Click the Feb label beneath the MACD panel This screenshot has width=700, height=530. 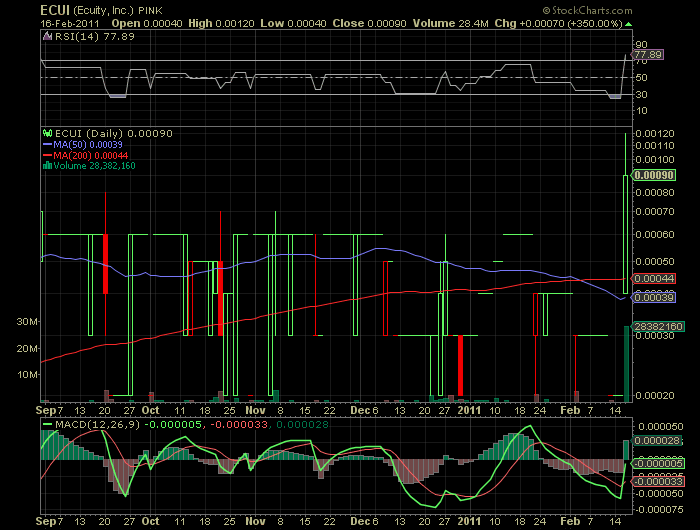pos(570,521)
